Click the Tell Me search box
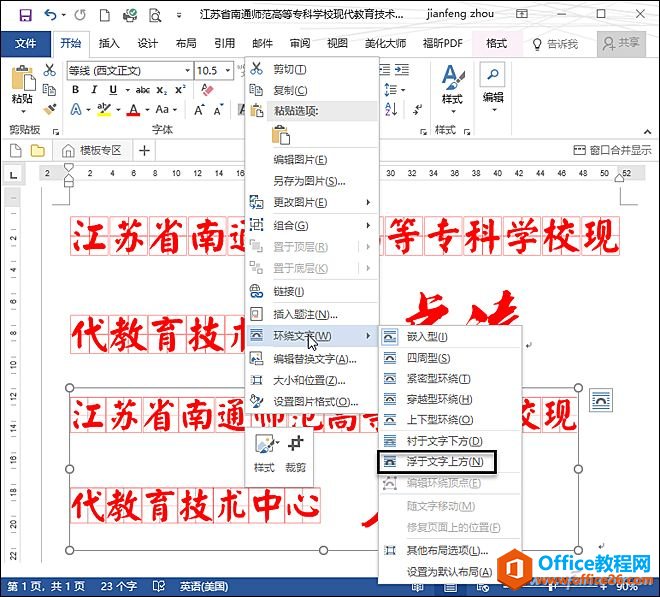The height and width of the screenshot is (597, 660). tap(556, 44)
